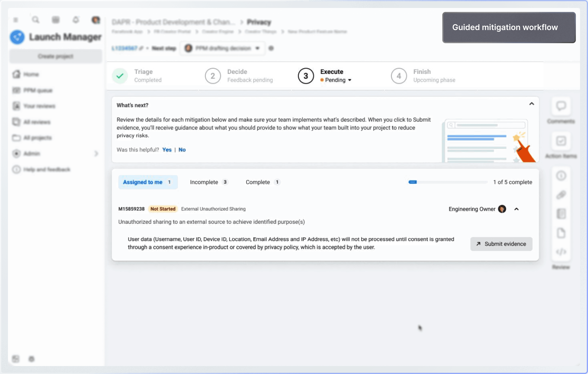Click the attachment paperclip icon in right rail
Viewport: 588px width, 374px height.
561,195
